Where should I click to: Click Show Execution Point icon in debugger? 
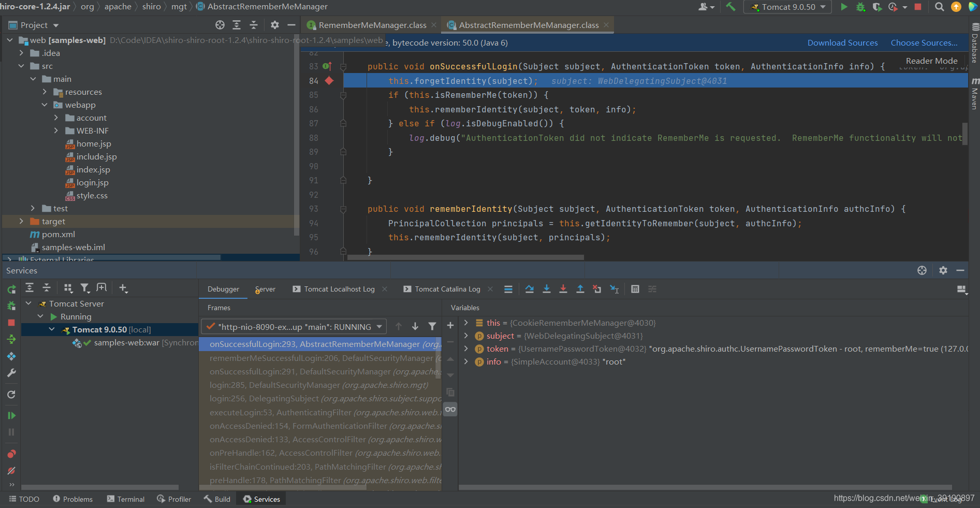pos(508,289)
